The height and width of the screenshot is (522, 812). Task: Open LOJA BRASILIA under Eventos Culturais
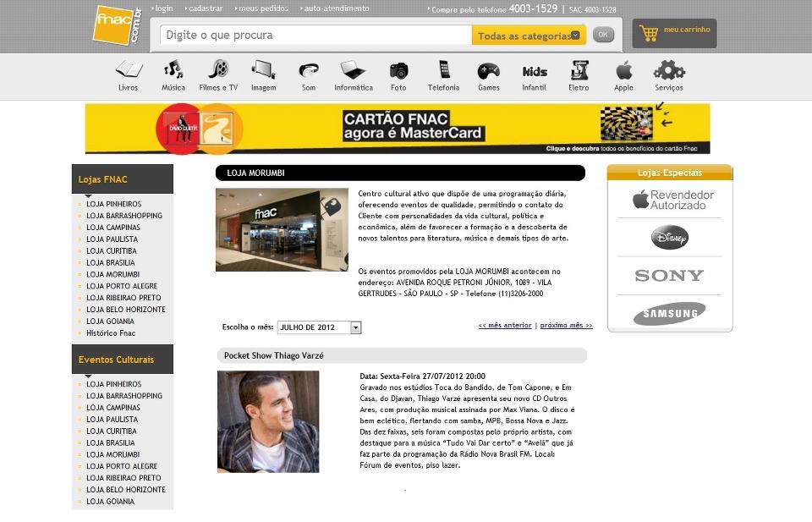(110, 442)
